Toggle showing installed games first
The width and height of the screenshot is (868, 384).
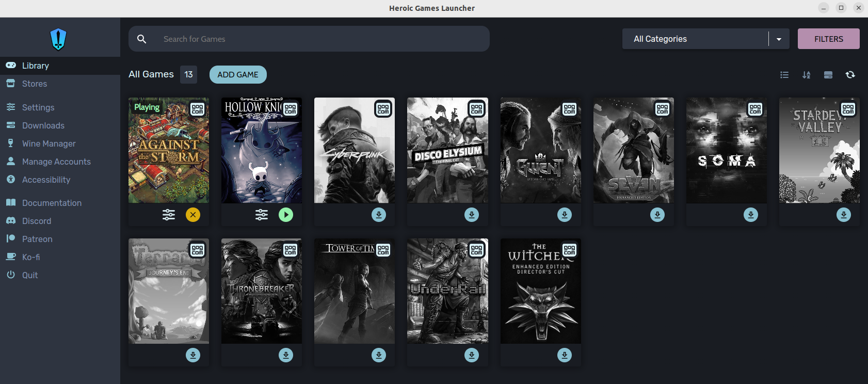[x=828, y=75]
